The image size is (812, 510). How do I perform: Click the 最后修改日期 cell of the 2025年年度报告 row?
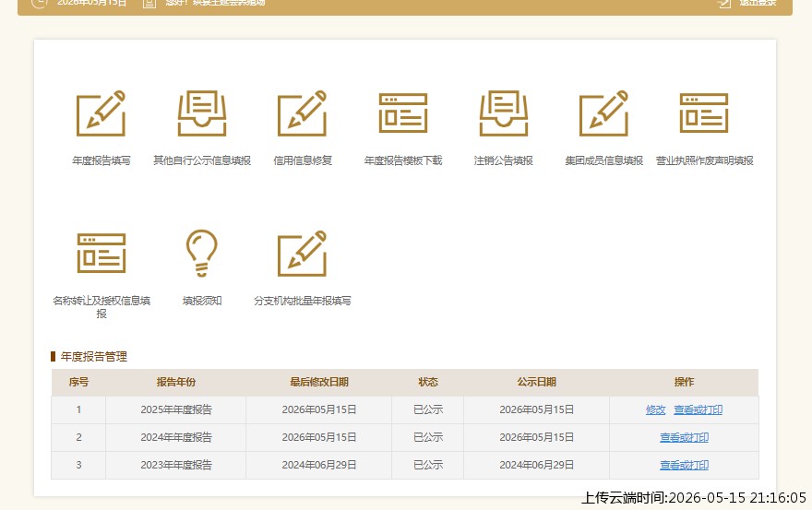pos(319,409)
